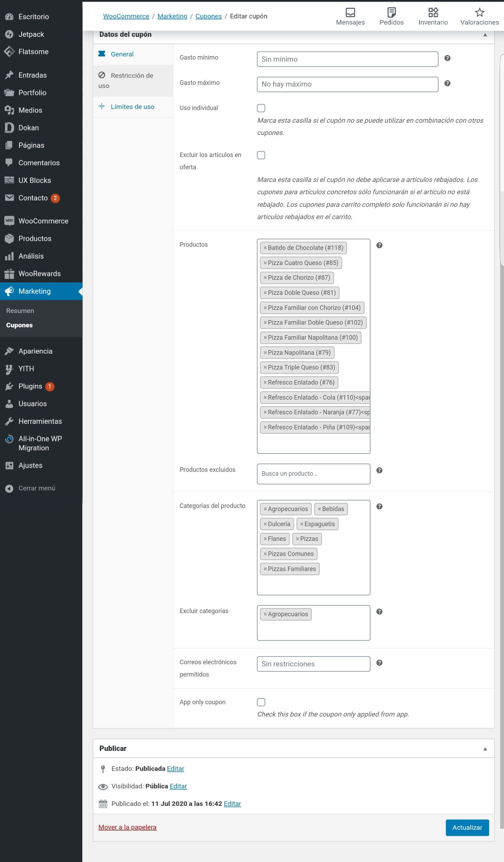This screenshot has height=862, width=504.
Task: Collapse the sidebar with Cerrar menú
Action: tap(30, 488)
